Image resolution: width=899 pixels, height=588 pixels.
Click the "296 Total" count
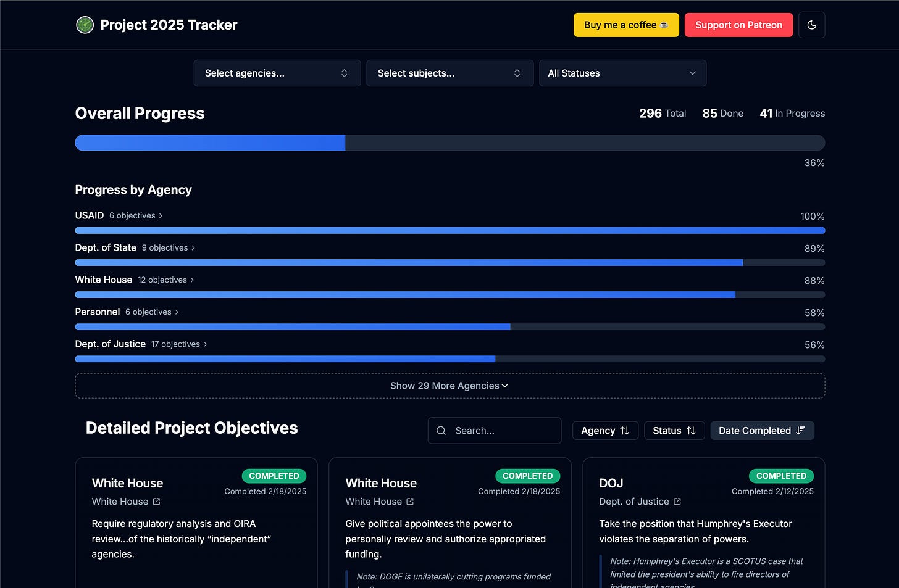click(x=663, y=114)
